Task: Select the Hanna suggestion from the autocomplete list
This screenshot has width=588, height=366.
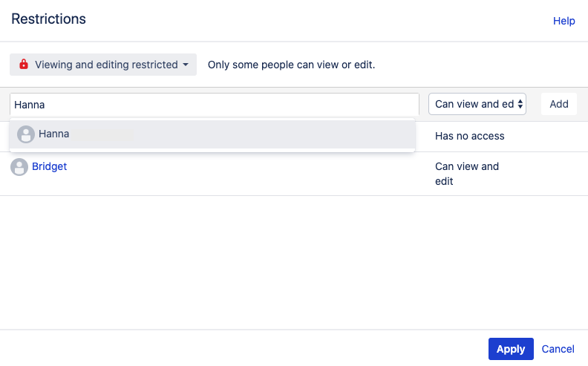Action: 212,134
